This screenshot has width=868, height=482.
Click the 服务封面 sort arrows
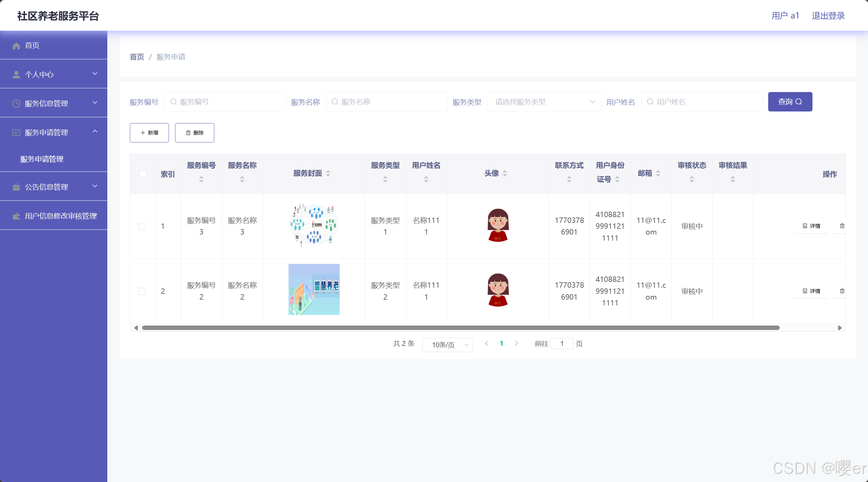pos(328,174)
